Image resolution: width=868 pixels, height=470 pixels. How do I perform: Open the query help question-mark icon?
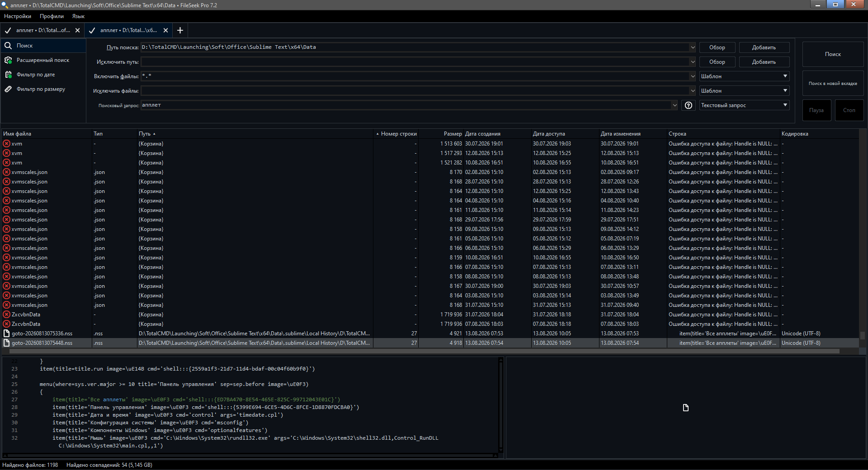pos(689,105)
